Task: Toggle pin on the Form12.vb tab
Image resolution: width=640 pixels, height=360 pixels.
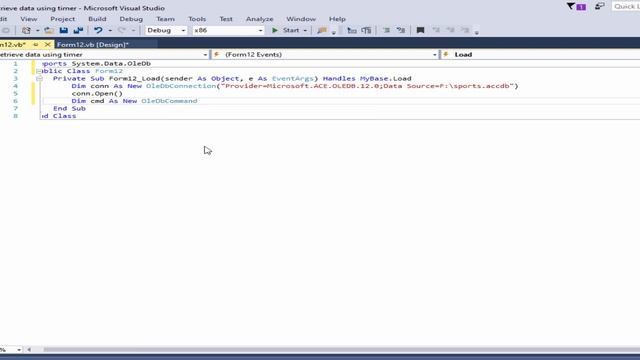Action: (36, 44)
